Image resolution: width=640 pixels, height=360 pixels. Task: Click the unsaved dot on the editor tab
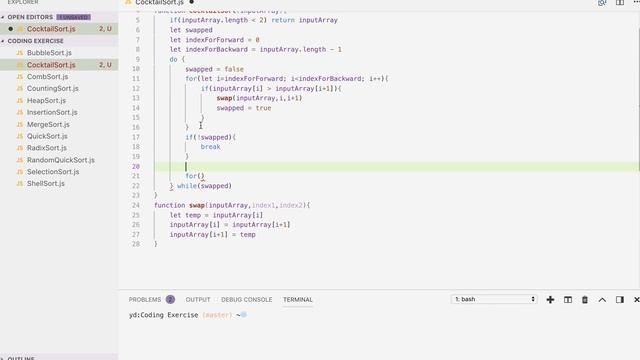[191, 2]
